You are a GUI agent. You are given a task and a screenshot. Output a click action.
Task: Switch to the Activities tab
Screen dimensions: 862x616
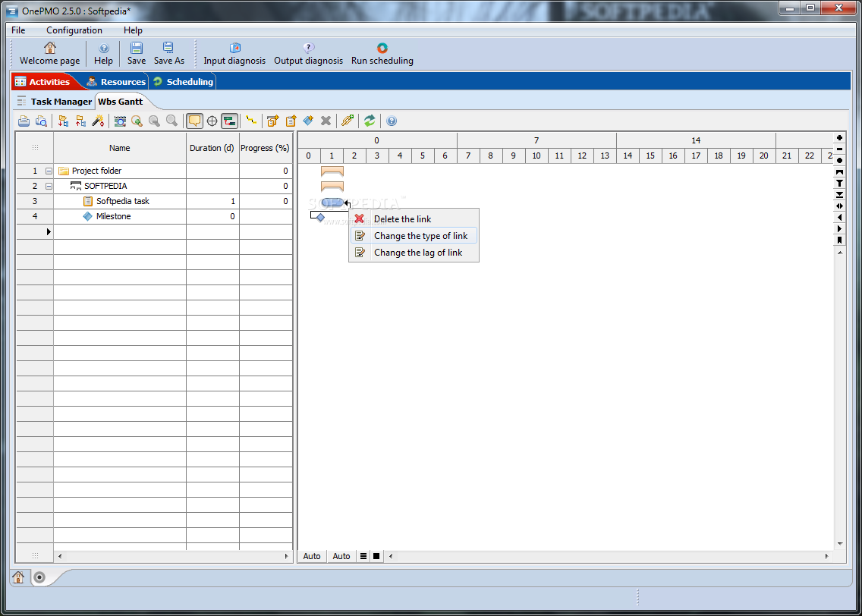[43, 82]
